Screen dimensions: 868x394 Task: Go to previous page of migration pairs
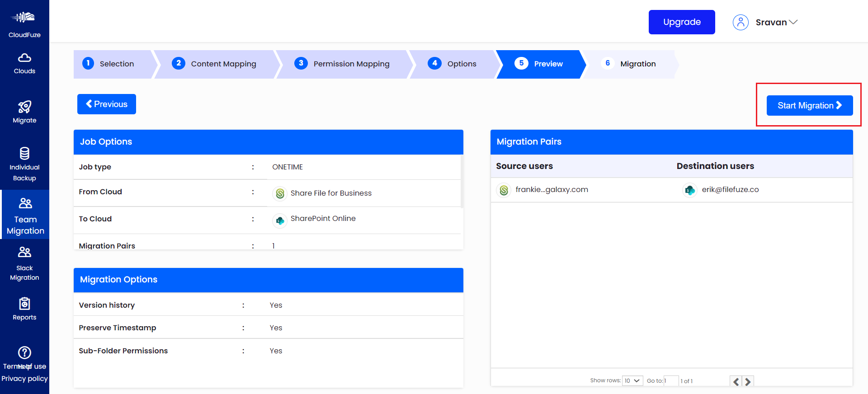click(x=736, y=382)
